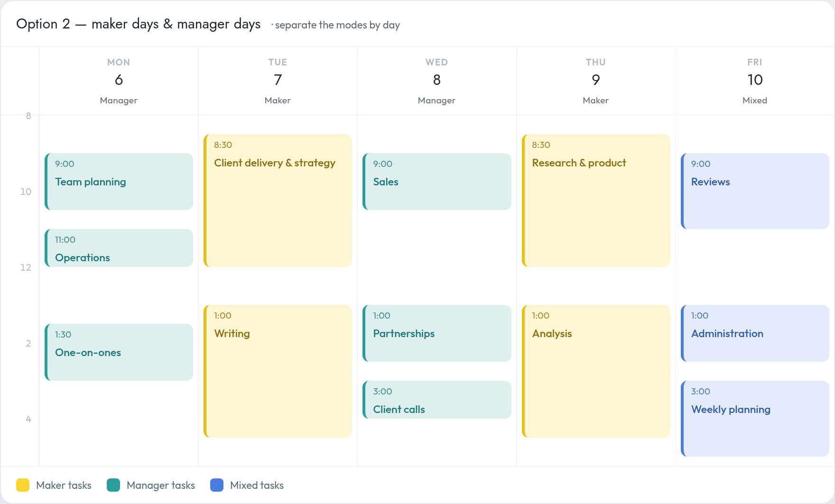Screen dimensions: 835x504
Task: Open the Team planning event on Monday
Action: point(119,182)
